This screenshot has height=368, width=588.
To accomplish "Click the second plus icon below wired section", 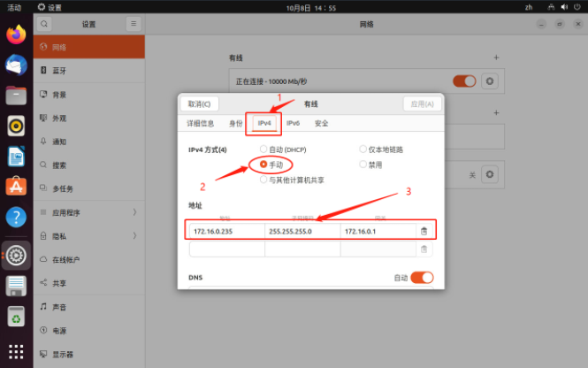I will tap(496, 112).
